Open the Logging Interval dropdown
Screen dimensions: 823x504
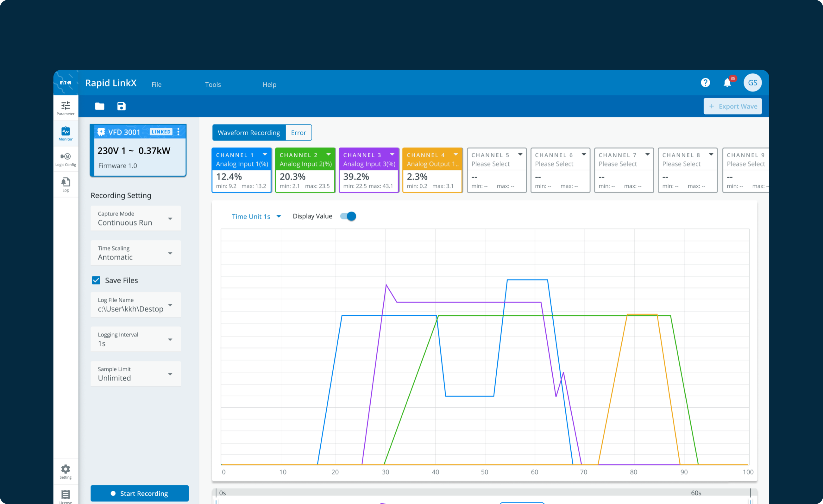(x=135, y=339)
